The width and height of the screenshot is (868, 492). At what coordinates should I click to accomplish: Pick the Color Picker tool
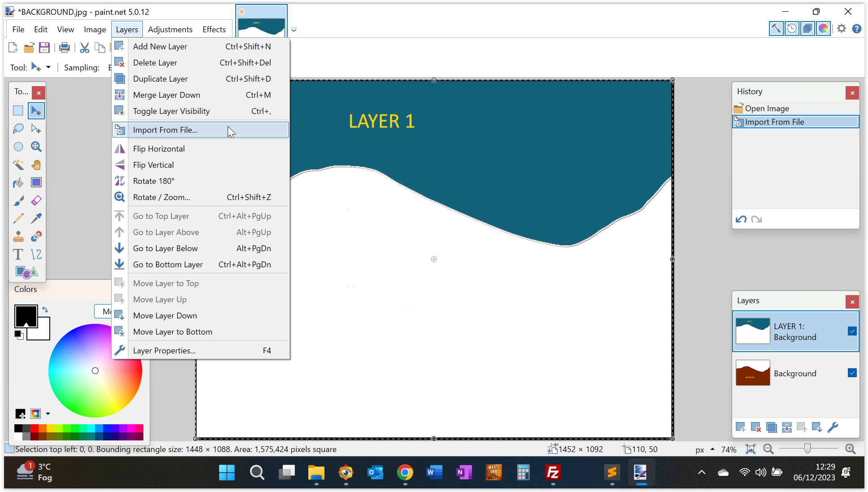(x=36, y=218)
